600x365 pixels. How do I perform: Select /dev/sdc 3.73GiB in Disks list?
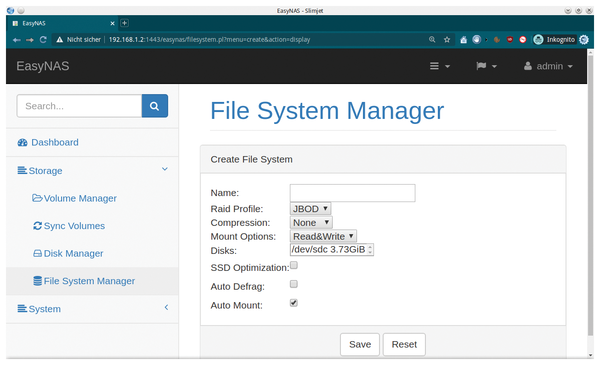click(328, 249)
